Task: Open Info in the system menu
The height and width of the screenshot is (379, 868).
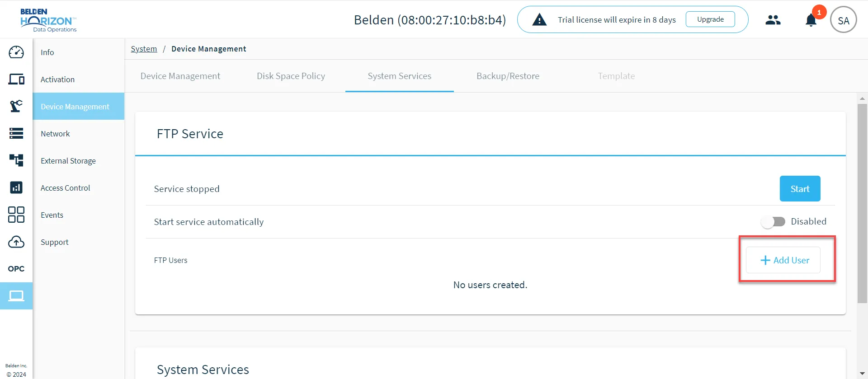Action: pyautogui.click(x=79, y=52)
